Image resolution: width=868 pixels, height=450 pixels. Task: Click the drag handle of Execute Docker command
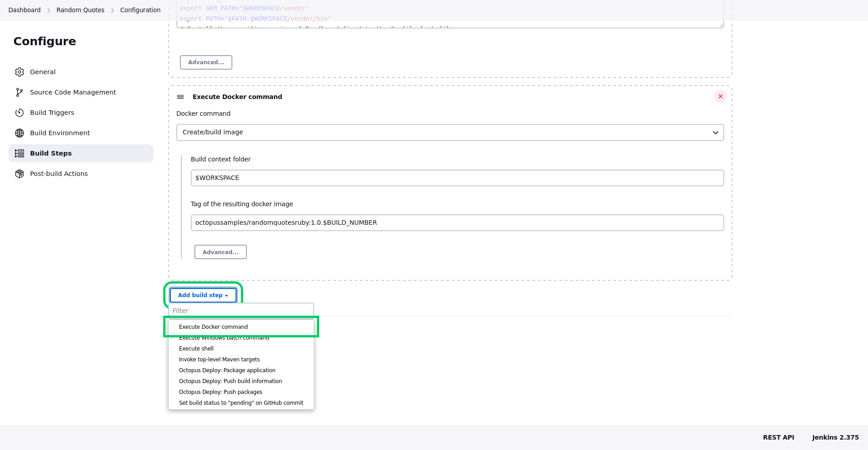(180, 97)
